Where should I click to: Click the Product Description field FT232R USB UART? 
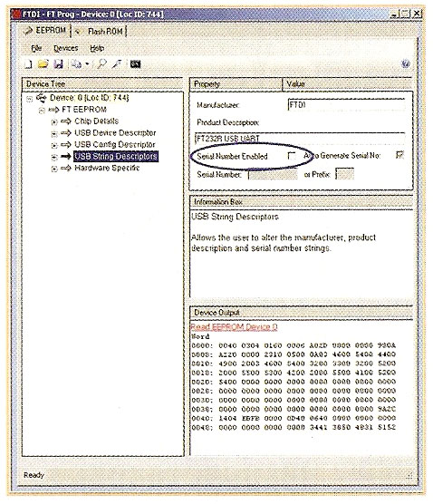(x=299, y=138)
